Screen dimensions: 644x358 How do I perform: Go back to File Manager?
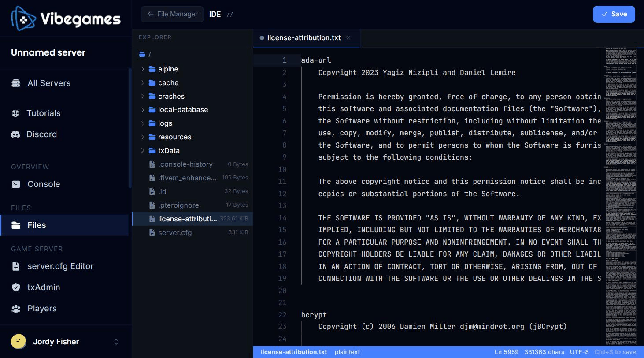tap(172, 14)
